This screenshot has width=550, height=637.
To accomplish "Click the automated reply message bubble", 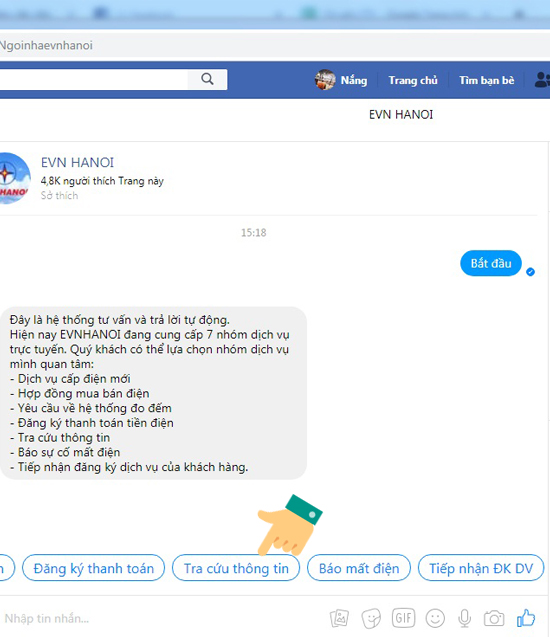I will pos(153,393).
